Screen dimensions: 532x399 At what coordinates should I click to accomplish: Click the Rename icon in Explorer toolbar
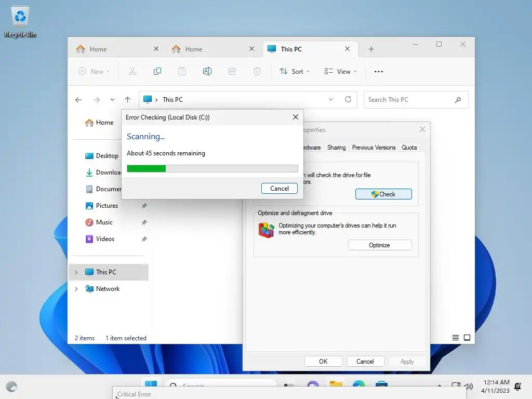tap(207, 71)
